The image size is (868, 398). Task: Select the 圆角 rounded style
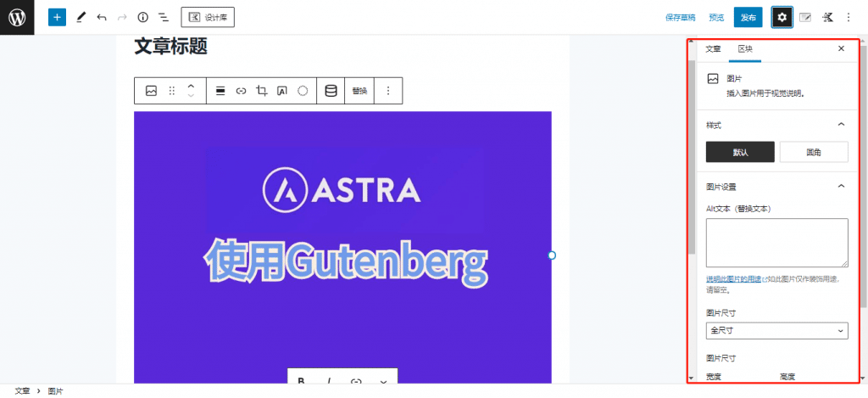point(814,153)
